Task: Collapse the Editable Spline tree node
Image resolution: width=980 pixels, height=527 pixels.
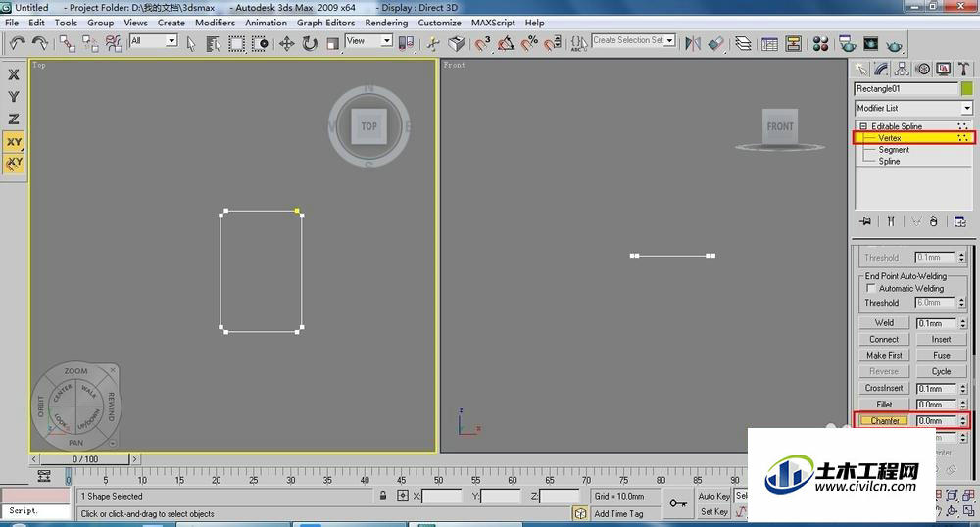Action: (x=863, y=126)
